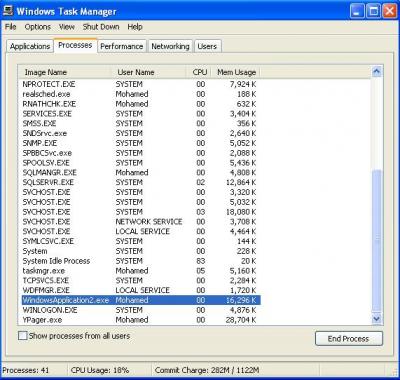Select the Processes tab
This screenshot has height=380, width=400.
(75, 45)
